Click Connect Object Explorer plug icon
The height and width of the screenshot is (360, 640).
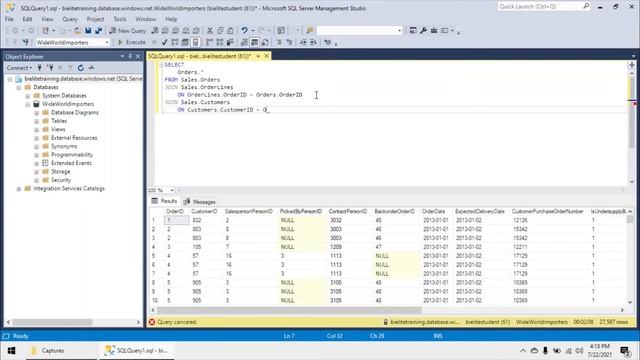(40, 68)
